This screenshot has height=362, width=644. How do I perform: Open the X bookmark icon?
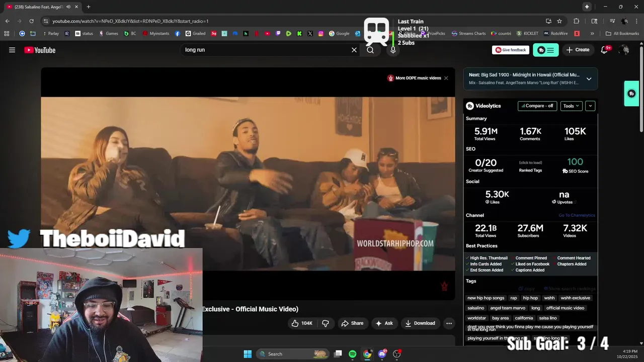[x=310, y=34]
